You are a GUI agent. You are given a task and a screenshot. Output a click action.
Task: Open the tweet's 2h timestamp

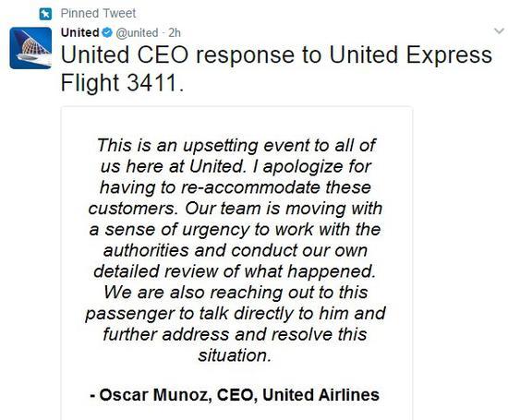tap(175, 32)
